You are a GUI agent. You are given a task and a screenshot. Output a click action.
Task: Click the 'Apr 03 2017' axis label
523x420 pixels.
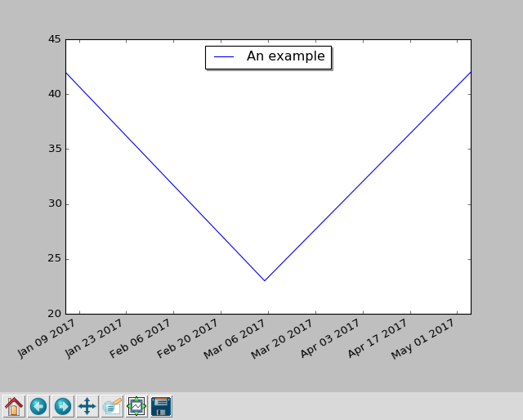pyautogui.click(x=330, y=338)
